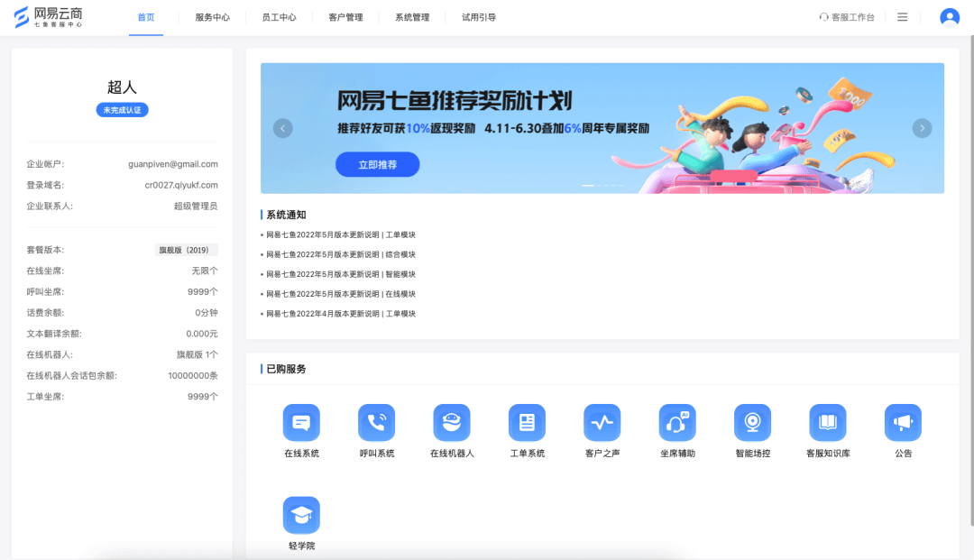
Task: Open the 智能场控 webcam icon
Action: point(752,422)
